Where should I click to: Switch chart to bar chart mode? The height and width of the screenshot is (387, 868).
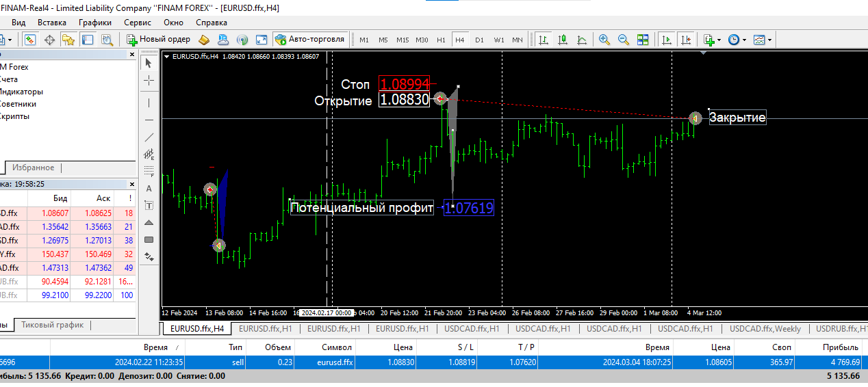tap(544, 40)
